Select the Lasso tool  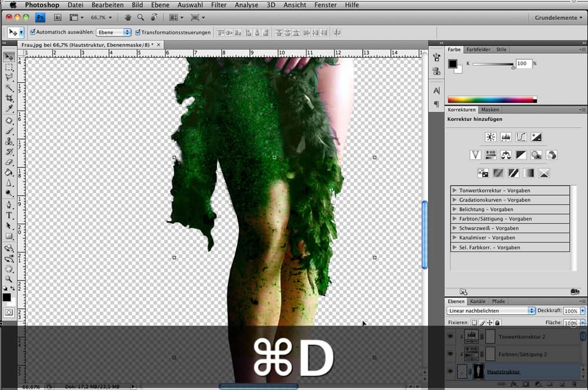tap(9, 78)
